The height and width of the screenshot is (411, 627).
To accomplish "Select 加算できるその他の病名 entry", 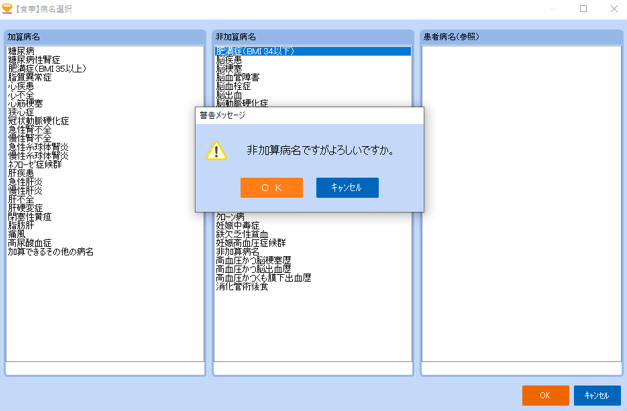I will pyautogui.click(x=51, y=252).
